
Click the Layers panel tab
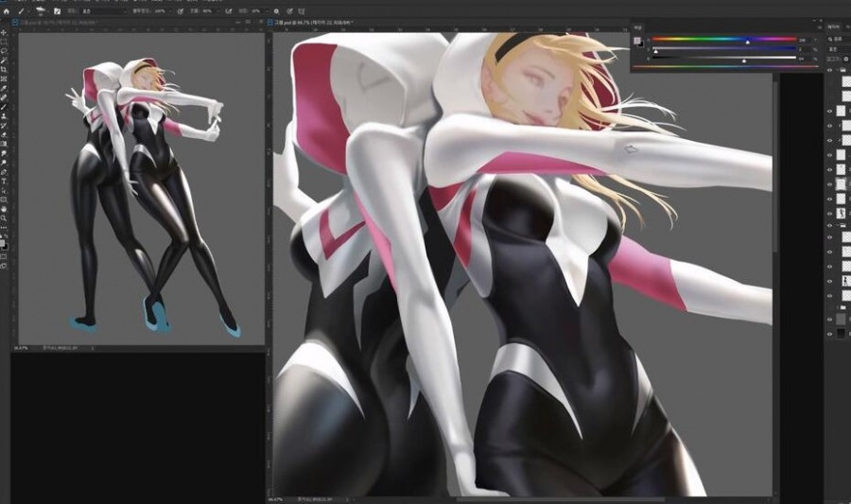pyautogui.click(x=834, y=26)
